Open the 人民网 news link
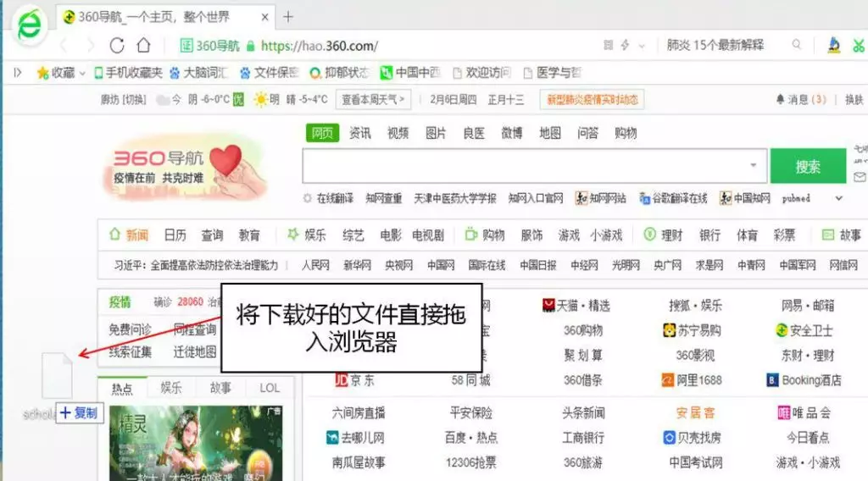This screenshot has height=481, width=868. pos(315,265)
